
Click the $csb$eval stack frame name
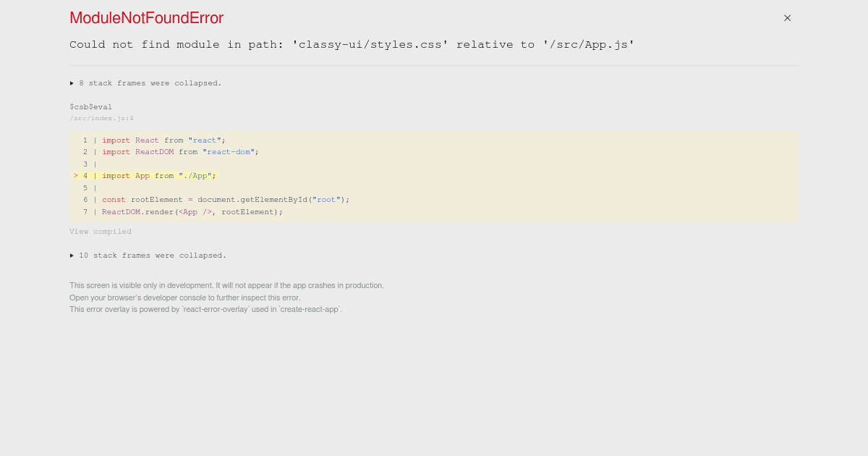(90, 106)
